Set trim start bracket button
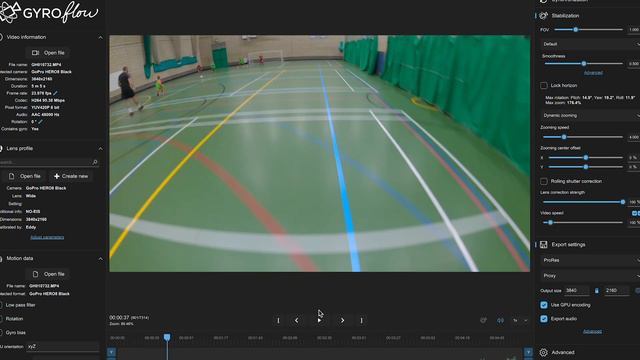640x360 pixels. (278, 320)
